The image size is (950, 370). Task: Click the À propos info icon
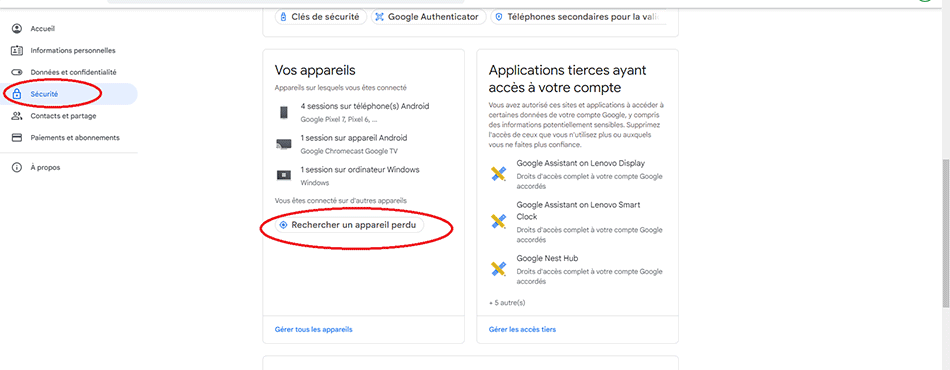click(x=17, y=167)
